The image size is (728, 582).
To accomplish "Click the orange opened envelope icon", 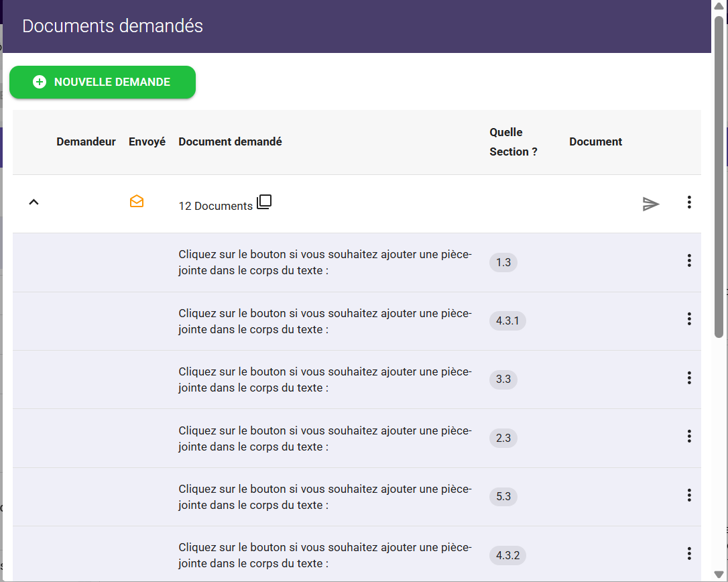I will click(x=137, y=201).
